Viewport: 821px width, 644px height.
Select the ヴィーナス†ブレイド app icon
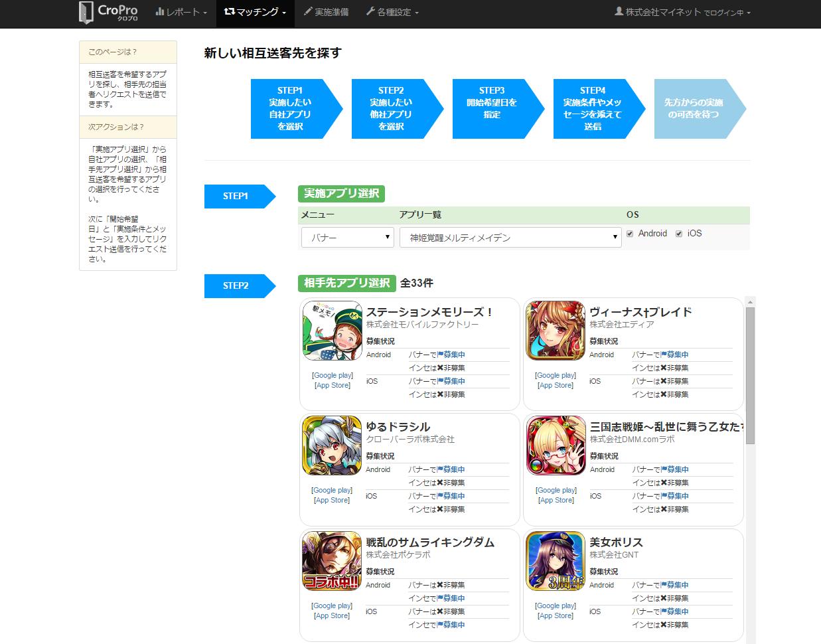pos(556,331)
